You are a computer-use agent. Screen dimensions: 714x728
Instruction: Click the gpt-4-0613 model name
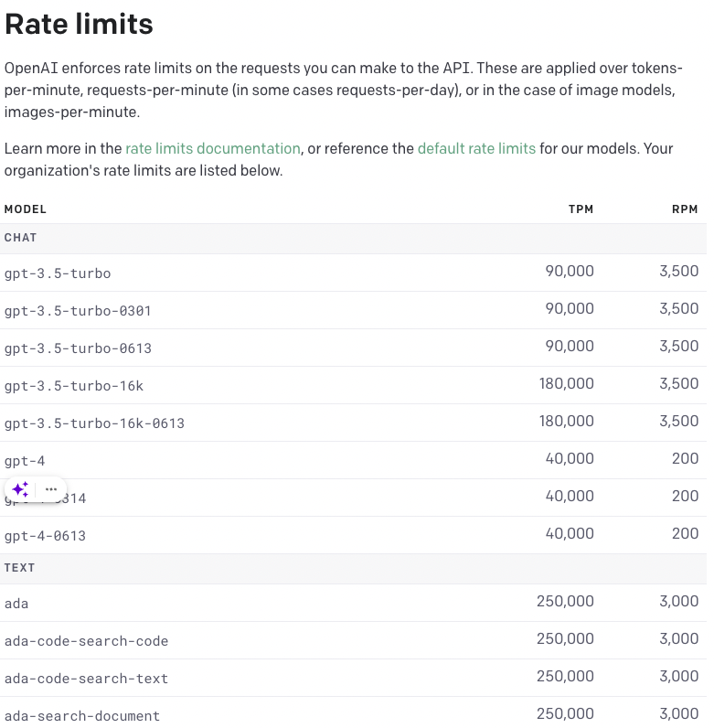(x=45, y=536)
